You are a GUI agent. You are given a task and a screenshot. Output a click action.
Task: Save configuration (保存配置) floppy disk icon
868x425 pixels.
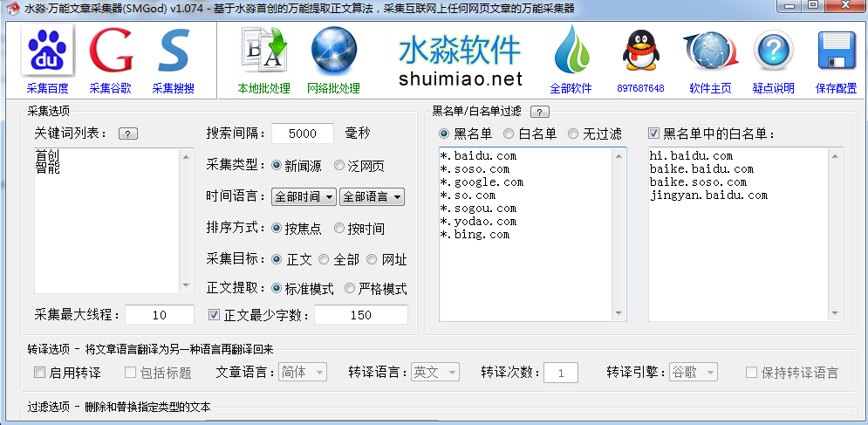837,60
